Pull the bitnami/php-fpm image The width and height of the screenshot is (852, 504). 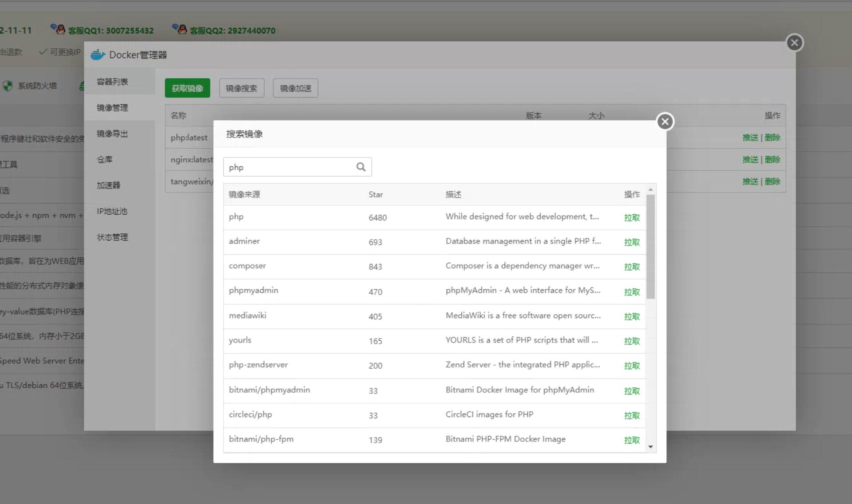click(632, 440)
